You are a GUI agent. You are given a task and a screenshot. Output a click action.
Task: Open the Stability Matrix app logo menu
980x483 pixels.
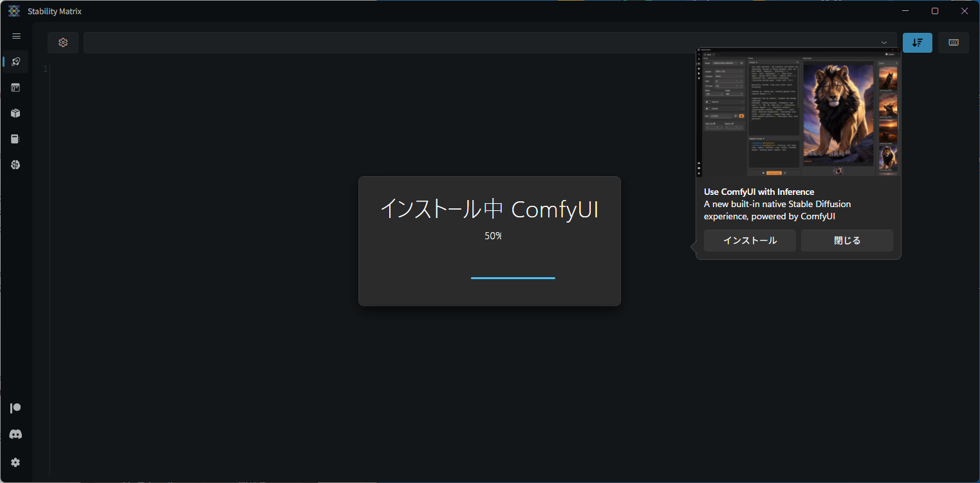coord(14,10)
